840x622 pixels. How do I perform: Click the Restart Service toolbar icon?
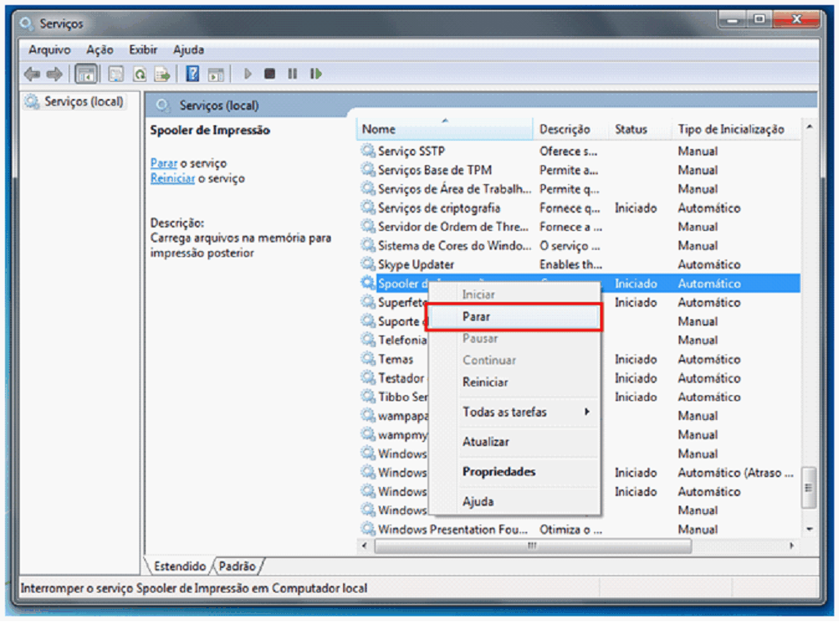tap(315, 74)
